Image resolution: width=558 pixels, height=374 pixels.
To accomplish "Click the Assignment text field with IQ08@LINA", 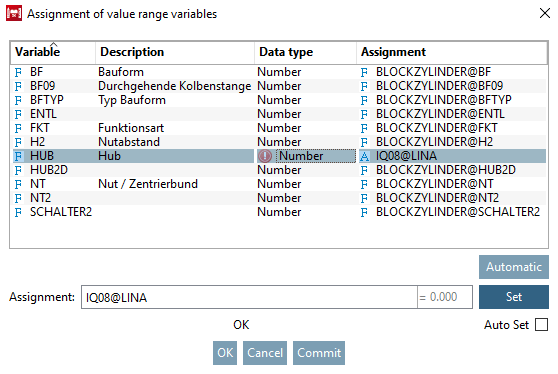I will (x=249, y=297).
